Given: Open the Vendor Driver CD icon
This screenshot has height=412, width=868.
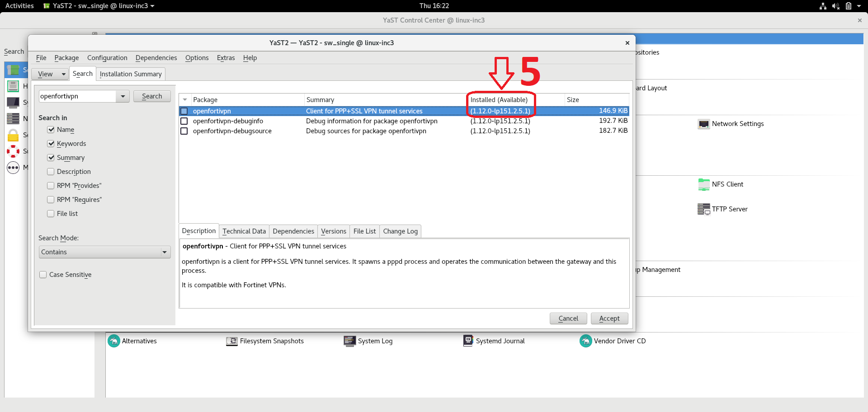Looking at the screenshot, I should click(x=585, y=341).
